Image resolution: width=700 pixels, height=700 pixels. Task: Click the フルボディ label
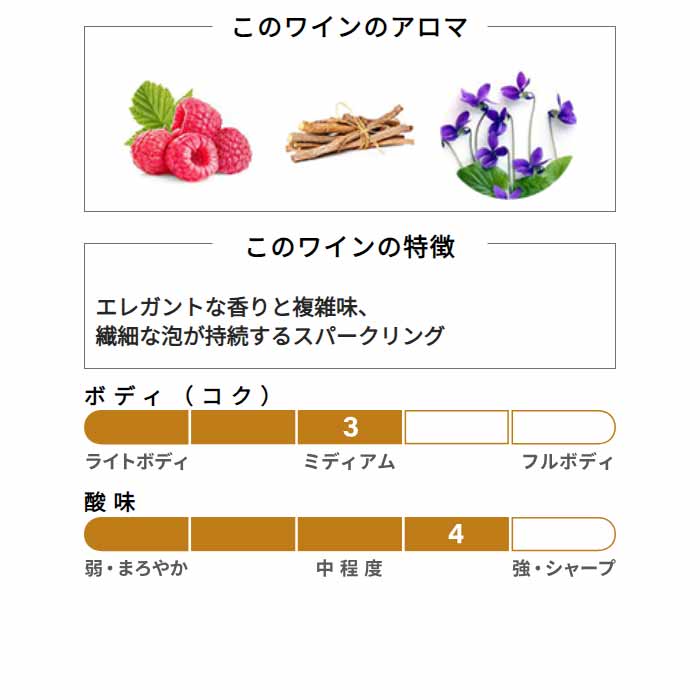(x=567, y=462)
